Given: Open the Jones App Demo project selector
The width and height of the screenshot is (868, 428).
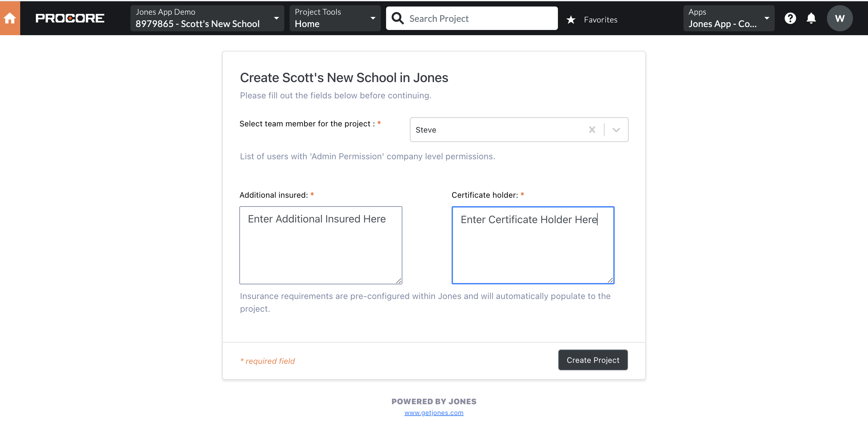Looking at the screenshot, I should tap(207, 18).
